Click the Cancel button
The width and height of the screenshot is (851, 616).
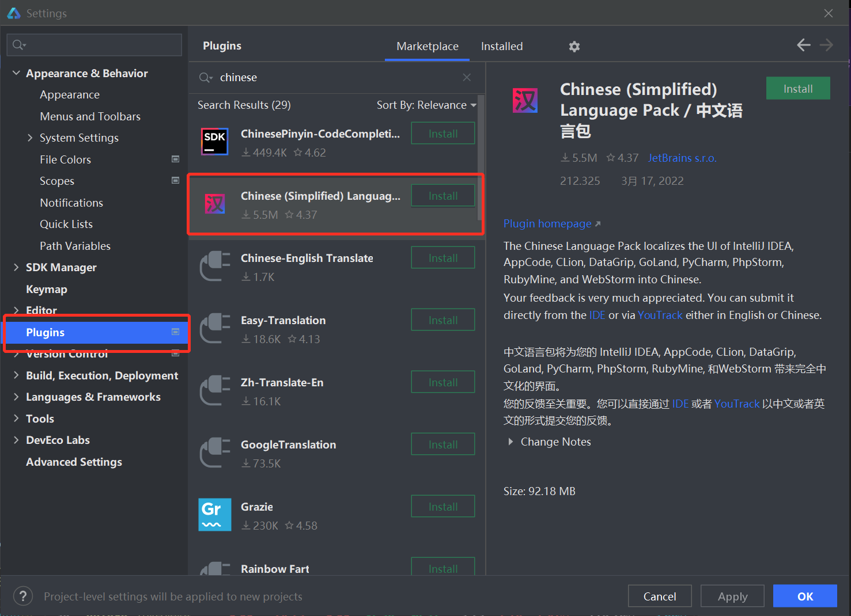click(x=660, y=596)
